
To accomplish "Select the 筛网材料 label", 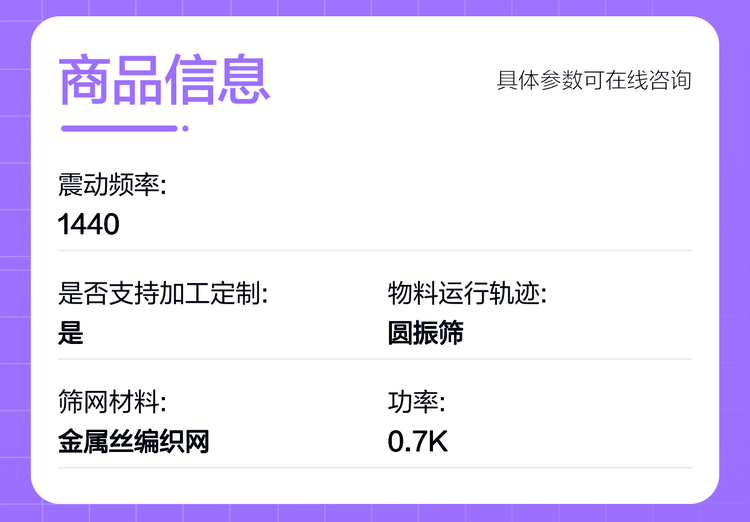I will 112,403.
